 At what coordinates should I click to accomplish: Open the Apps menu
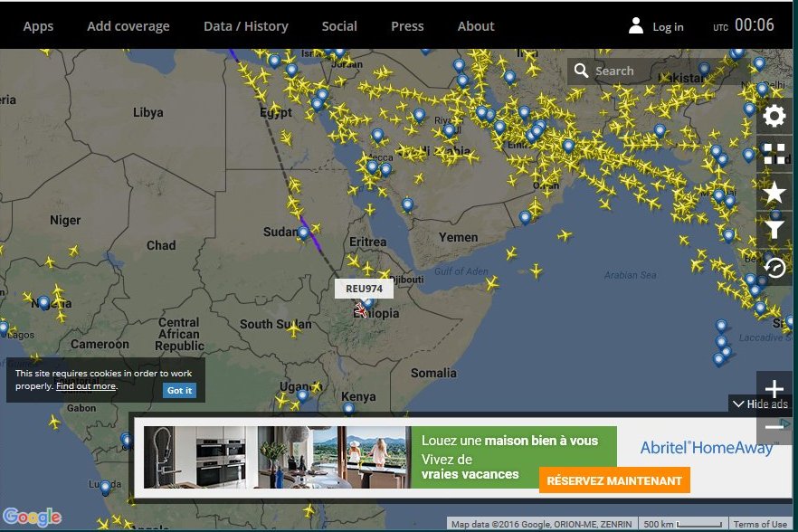[x=38, y=26]
